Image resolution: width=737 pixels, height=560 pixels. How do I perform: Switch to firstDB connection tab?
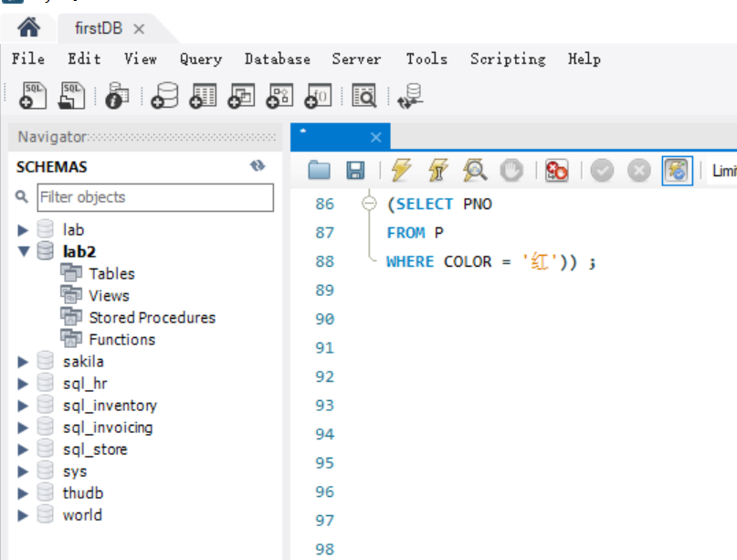(x=99, y=28)
